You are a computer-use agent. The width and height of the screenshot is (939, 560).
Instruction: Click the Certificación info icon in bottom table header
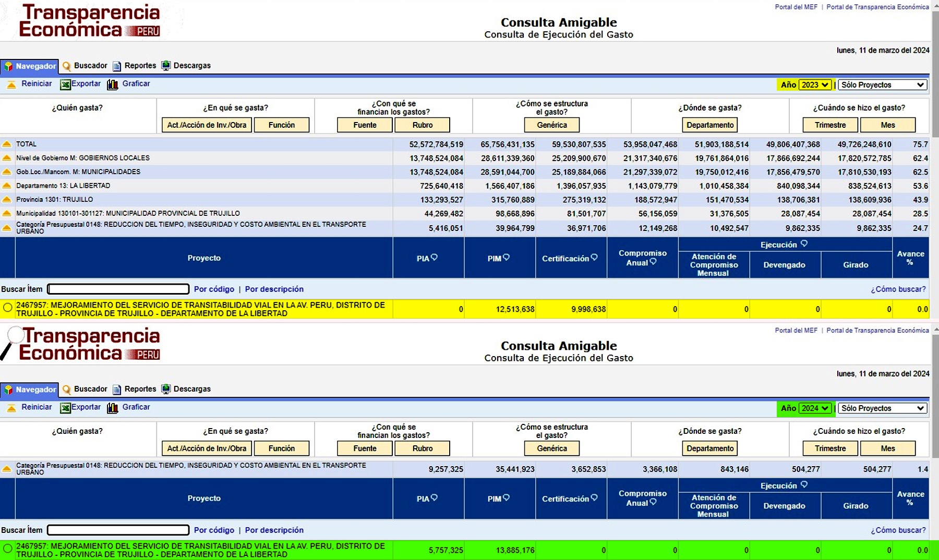594,497
